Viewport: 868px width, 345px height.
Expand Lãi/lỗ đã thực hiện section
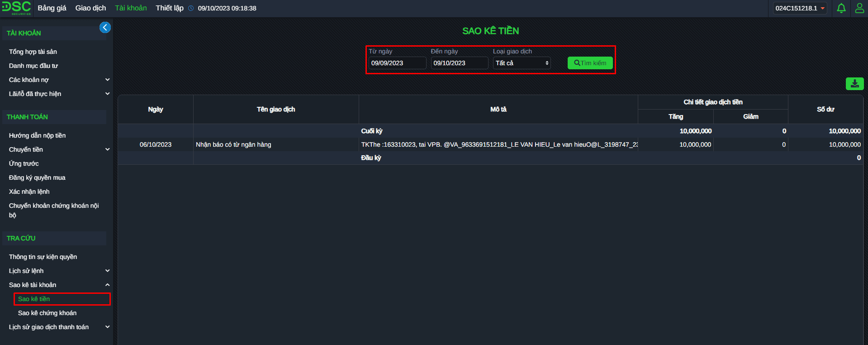[107, 94]
